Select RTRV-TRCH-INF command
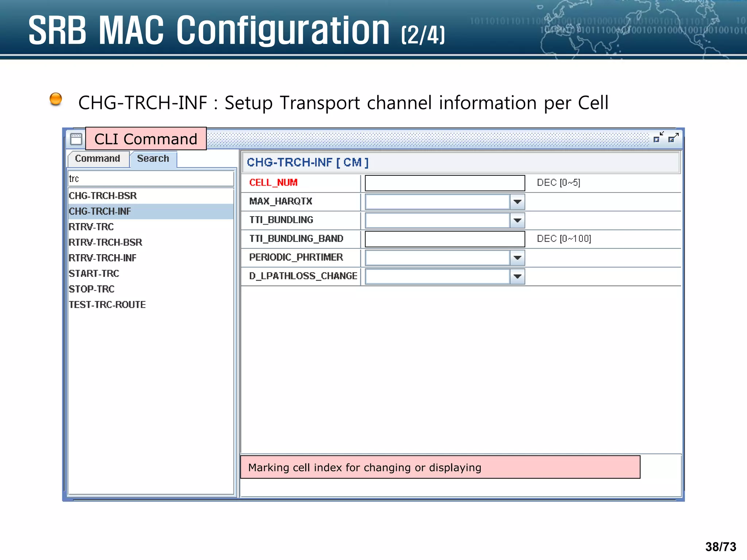Image resolution: width=747 pixels, height=560 pixels. tap(102, 258)
